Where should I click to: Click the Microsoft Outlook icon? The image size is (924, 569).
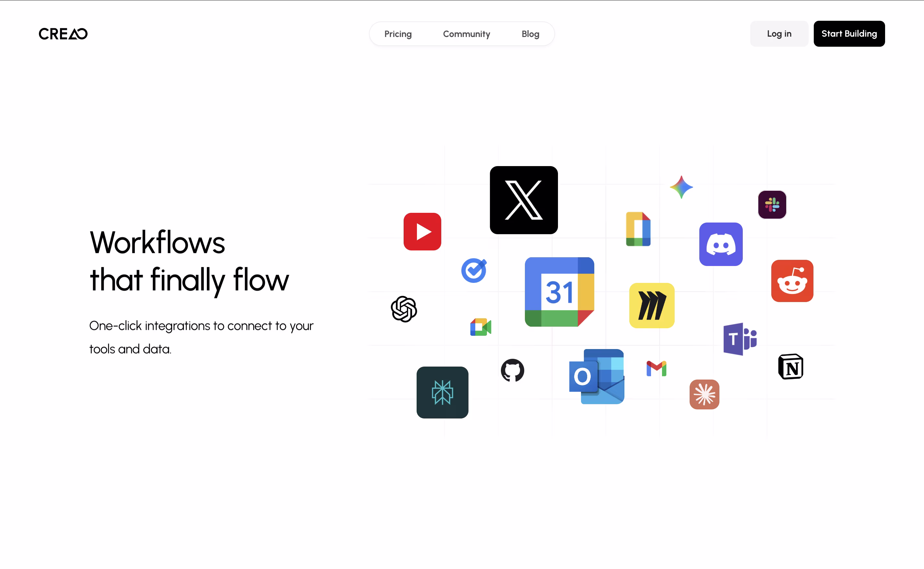point(597,377)
